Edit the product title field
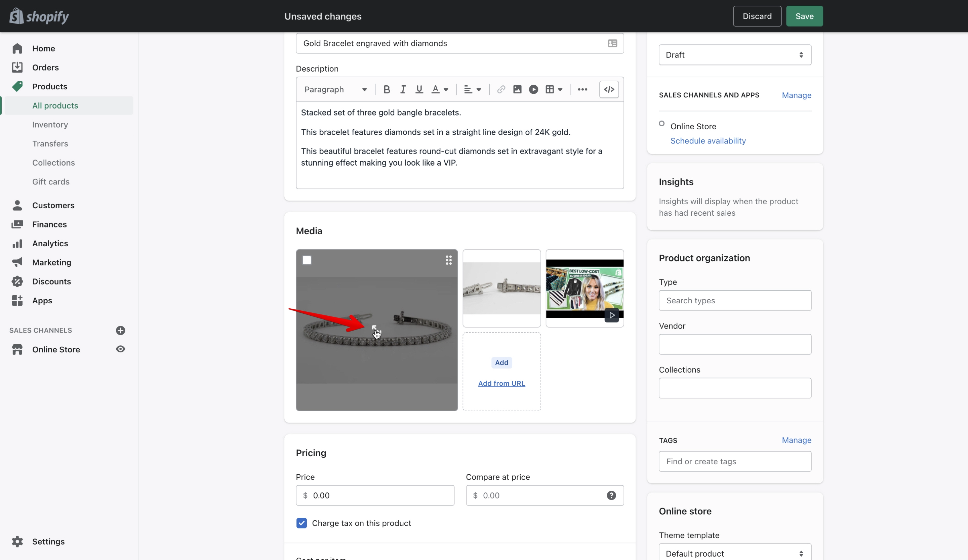 click(459, 43)
